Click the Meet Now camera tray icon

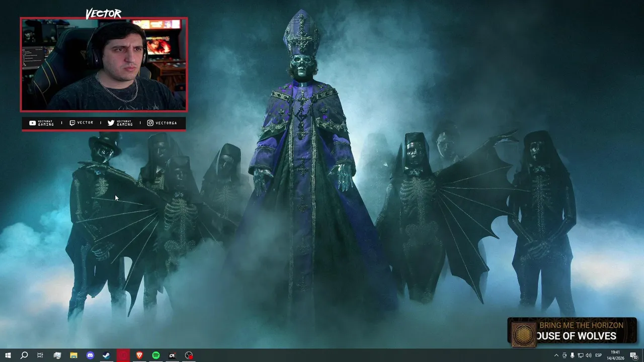tap(565, 355)
